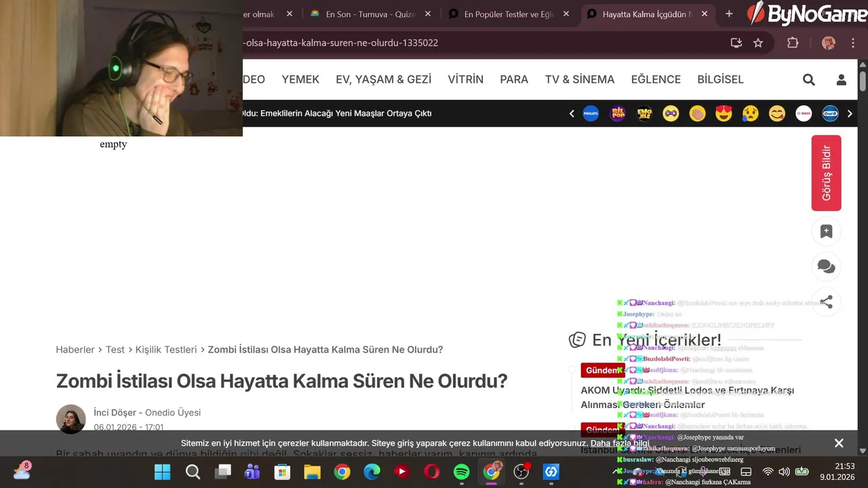Close the En Son - Turnuva tab
This screenshot has width=868, height=488.
pyautogui.click(x=428, y=14)
